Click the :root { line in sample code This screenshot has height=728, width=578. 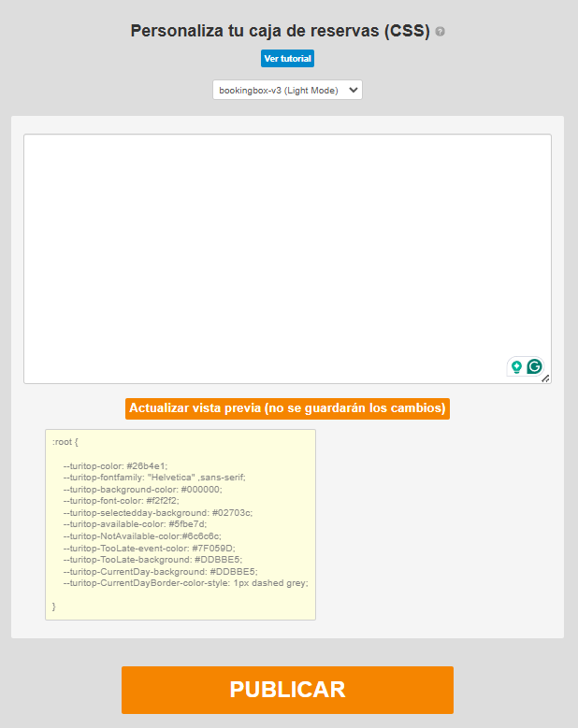(x=65, y=441)
